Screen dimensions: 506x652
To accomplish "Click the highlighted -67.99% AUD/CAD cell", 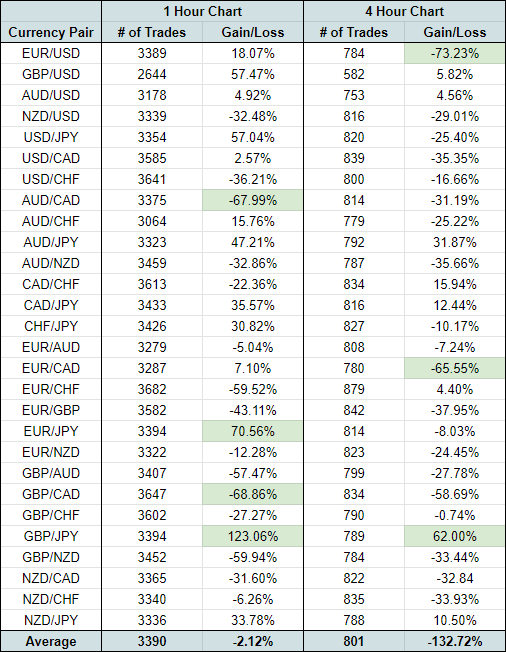I will [252, 200].
